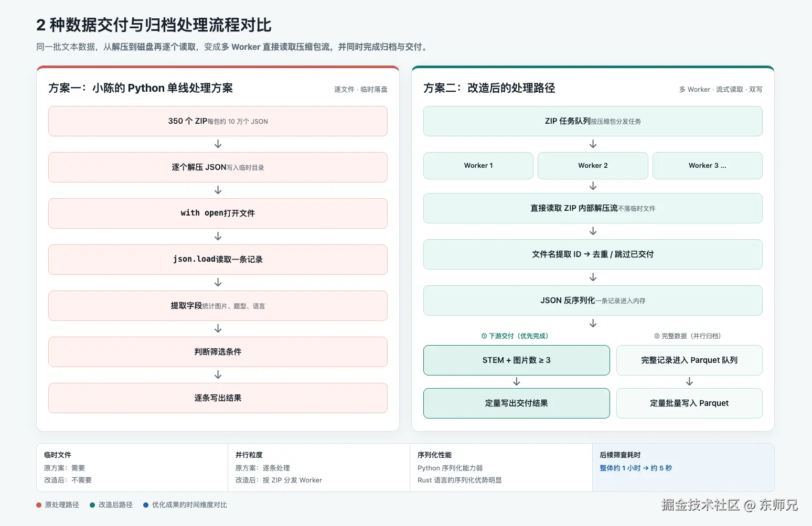812x526 pixels.
Task: Select the "Worker 2" box
Action: click(x=593, y=166)
